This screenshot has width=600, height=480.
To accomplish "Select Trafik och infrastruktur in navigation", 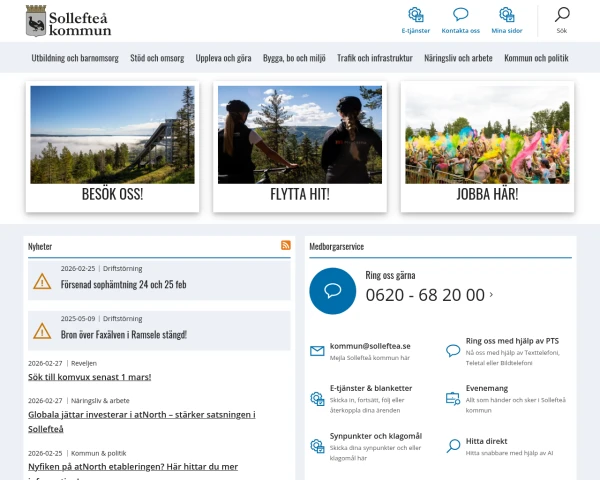I will click(x=374, y=59).
